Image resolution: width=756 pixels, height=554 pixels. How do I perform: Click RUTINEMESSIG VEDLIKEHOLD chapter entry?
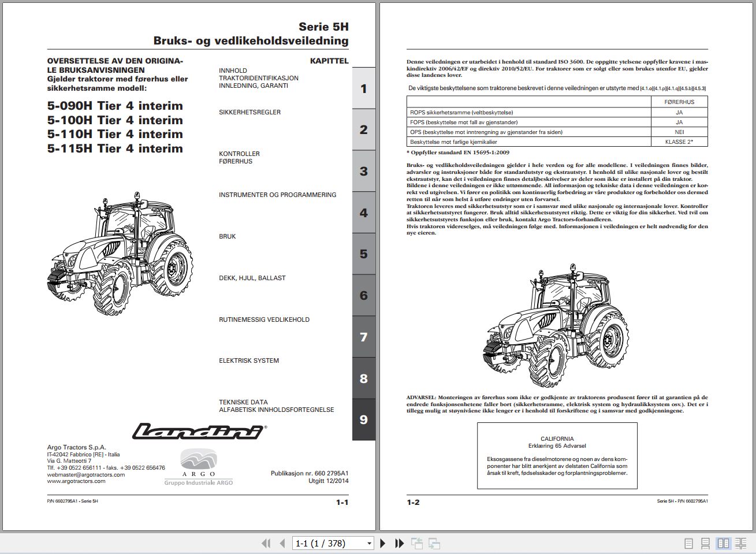[x=264, y=319]
